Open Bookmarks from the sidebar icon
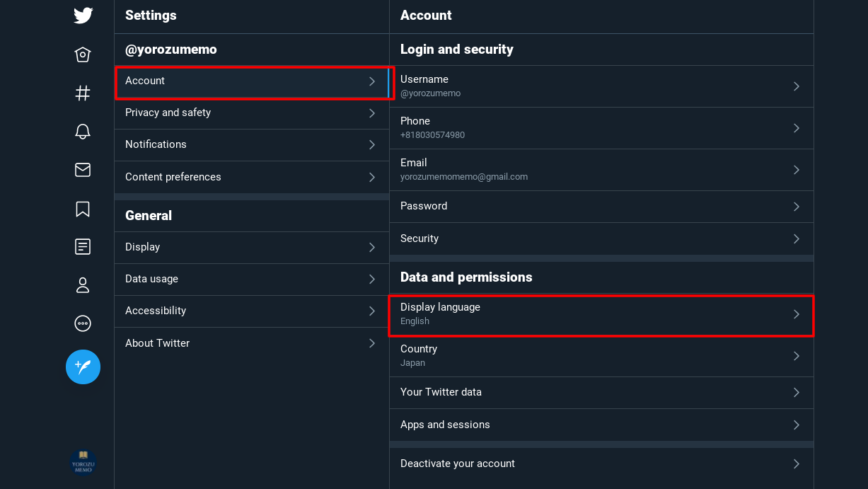Viewport: 868px width, 489px height. pos(83,209)
